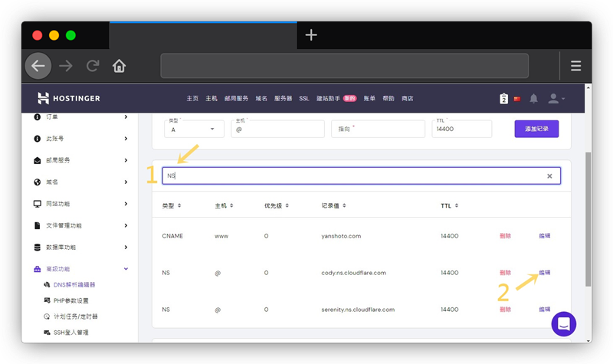613x364 pixels.
Task: Expand the 域名 sidebar chevron
Action: [126, 182]
